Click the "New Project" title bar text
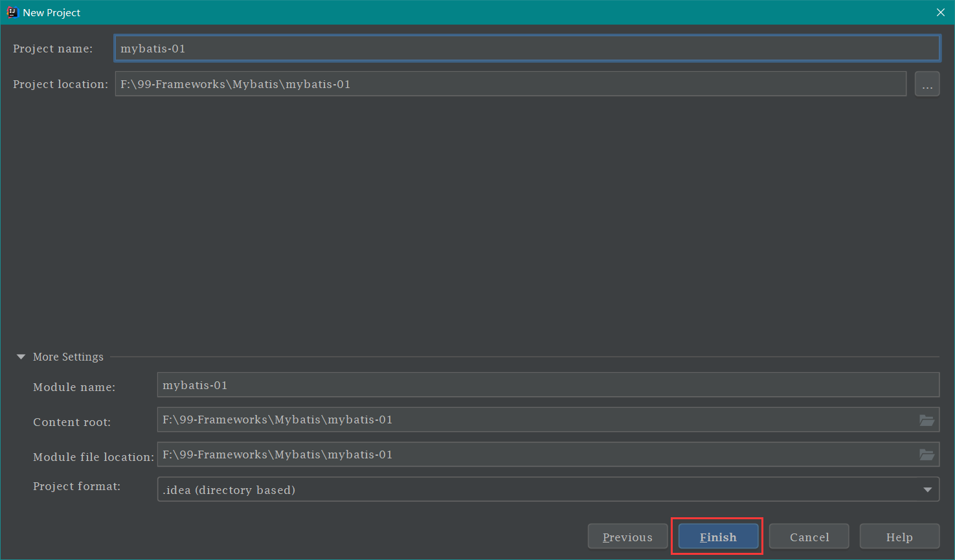Image resolution: width=955 pixels, height=560 pixels. click(52, 13)
